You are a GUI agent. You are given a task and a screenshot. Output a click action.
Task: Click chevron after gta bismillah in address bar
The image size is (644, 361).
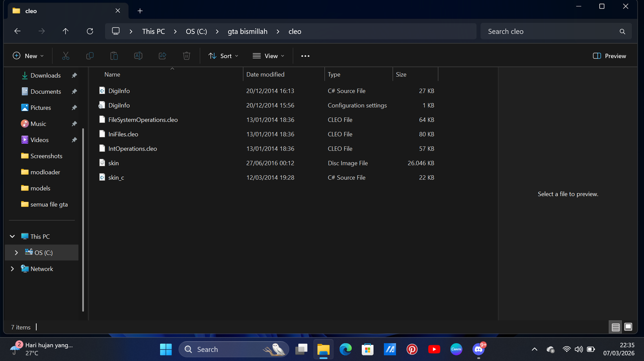tap(278, 31)
